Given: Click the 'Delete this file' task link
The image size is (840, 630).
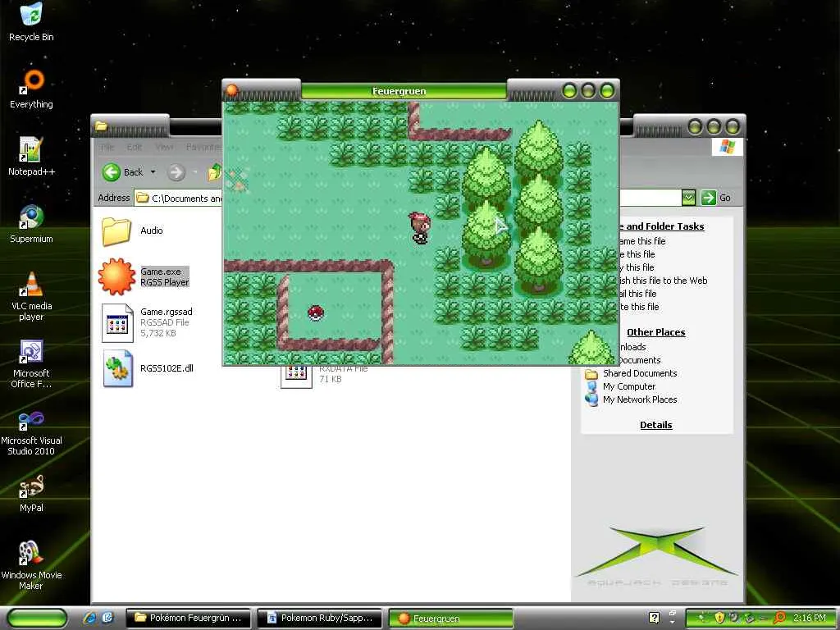Looking at the screenshot, I should tap(639, 307).
